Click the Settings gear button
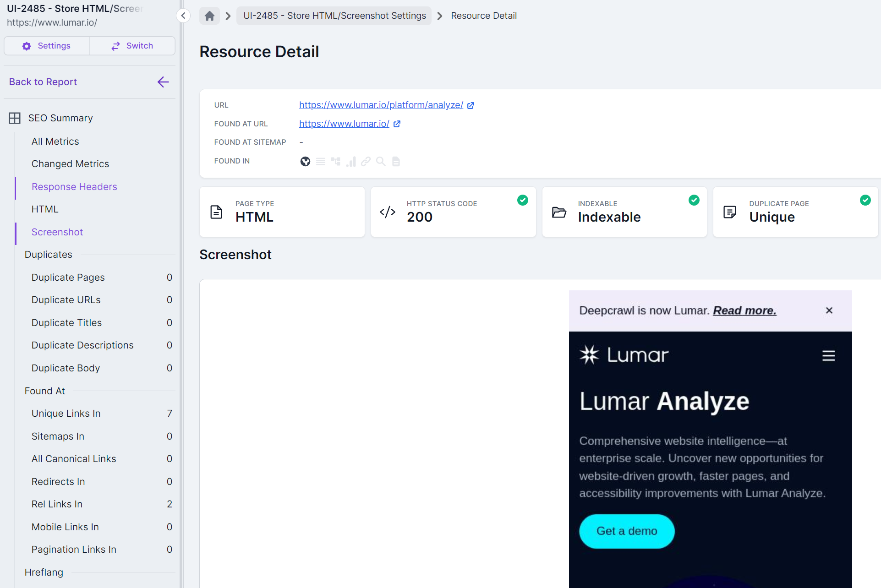Screen dimensions: 881x588 pos(47,46)
